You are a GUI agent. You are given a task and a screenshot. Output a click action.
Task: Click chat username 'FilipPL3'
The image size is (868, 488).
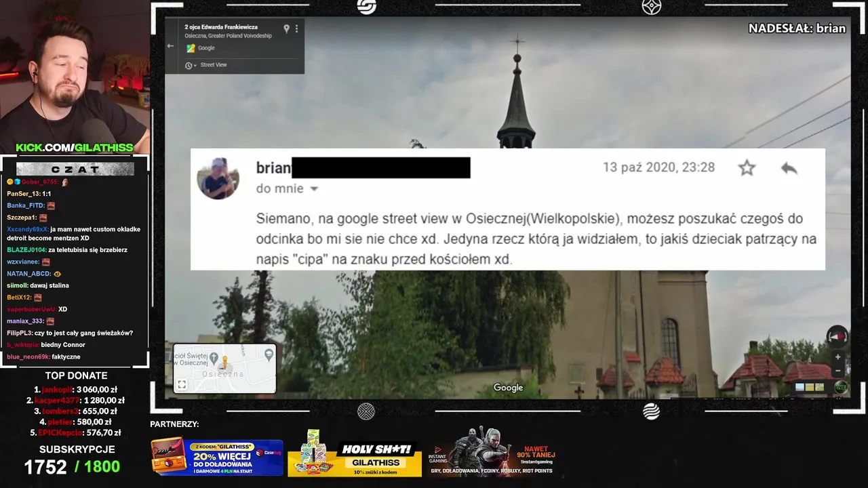19,333
